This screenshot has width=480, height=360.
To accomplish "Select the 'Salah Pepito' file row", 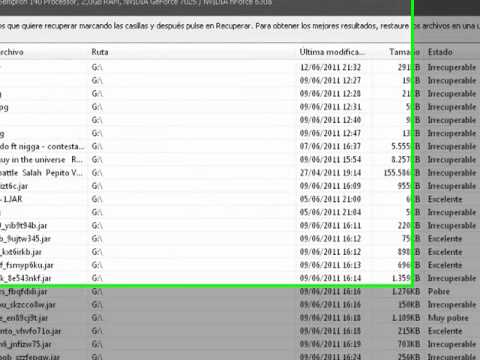I will [240, 173].
